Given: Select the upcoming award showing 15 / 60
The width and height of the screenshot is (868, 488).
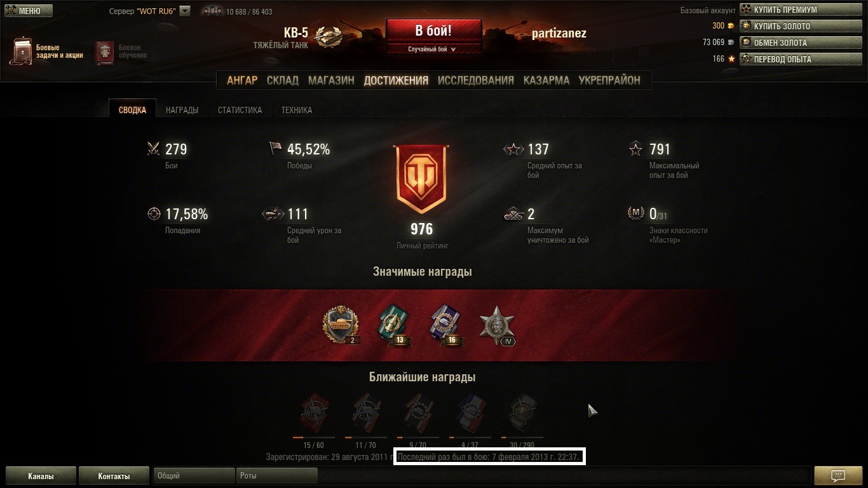Looking at the screenshot, I should point(314,414).
